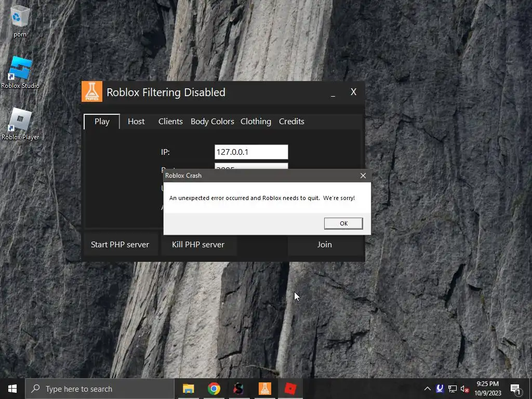Open the Windows Start menu
Viewport: 532px width, 399px height.
[12, 389]
